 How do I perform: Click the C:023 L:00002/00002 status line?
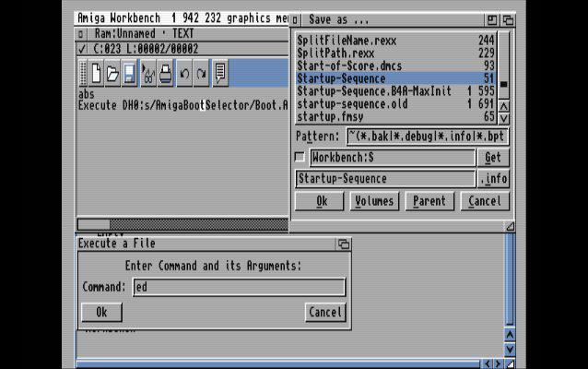(146, 49)
